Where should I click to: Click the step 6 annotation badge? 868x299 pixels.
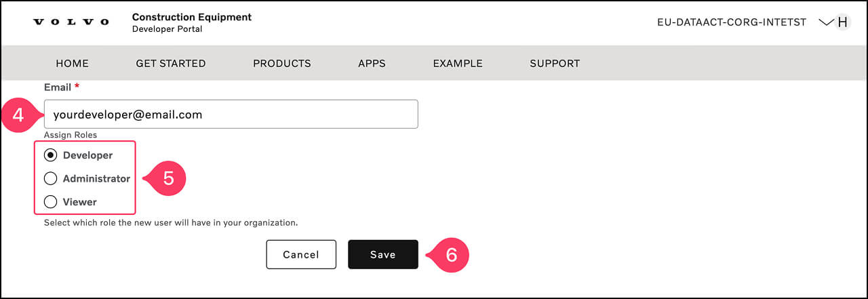click(452, 255)
